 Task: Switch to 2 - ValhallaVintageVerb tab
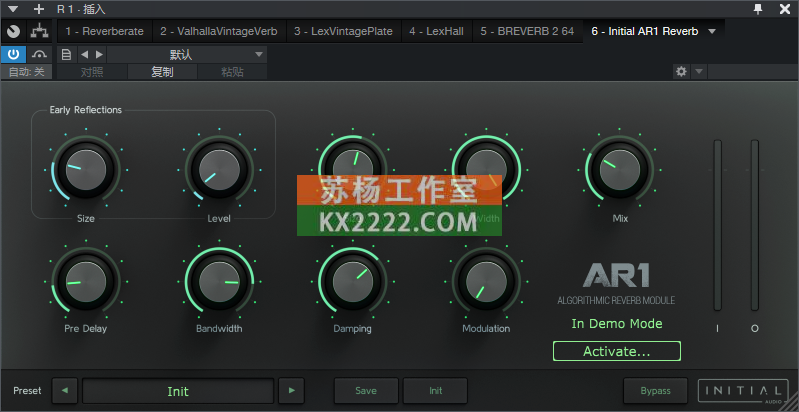(x=219, y=32)
